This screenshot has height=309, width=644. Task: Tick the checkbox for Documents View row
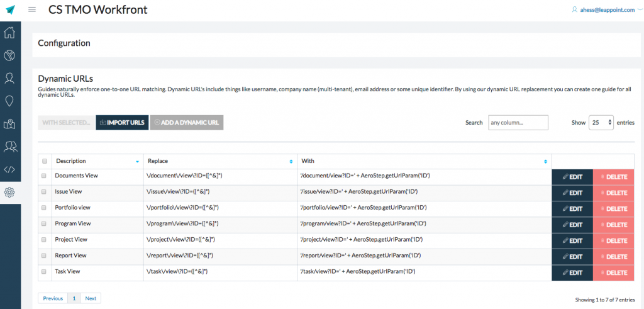(x=44, y=176)
